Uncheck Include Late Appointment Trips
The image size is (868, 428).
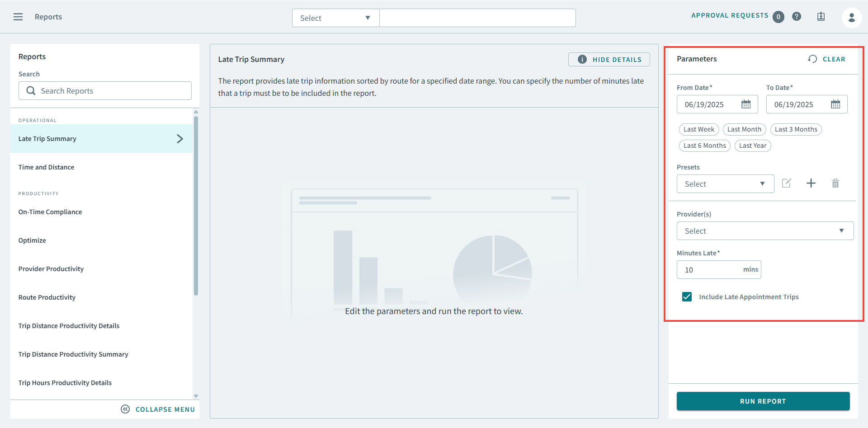coord(687,297)
